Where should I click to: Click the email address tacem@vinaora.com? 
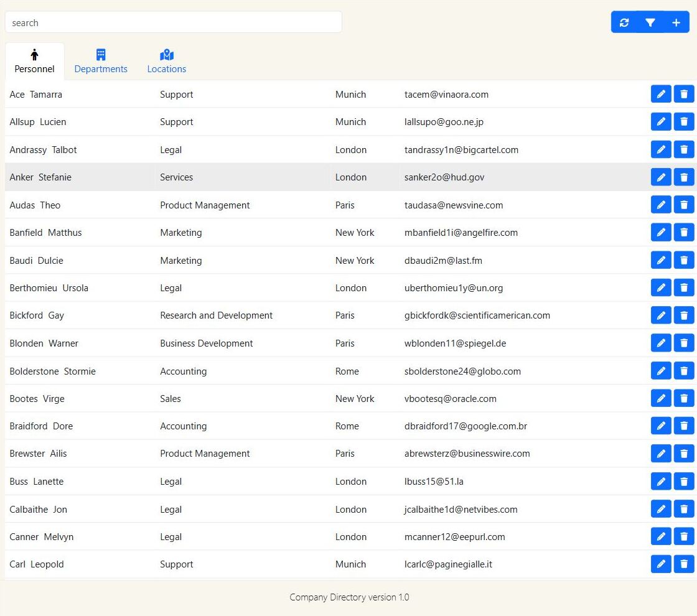446,95
